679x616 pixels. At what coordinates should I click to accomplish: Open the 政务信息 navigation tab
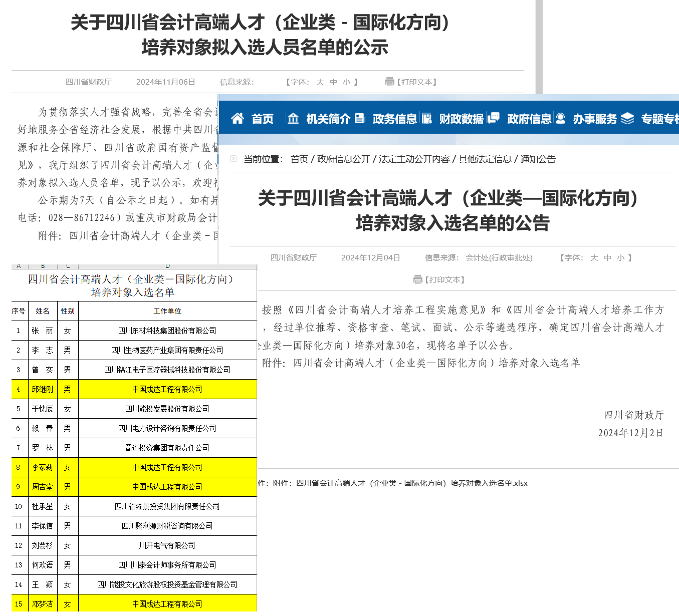point(395,119)
